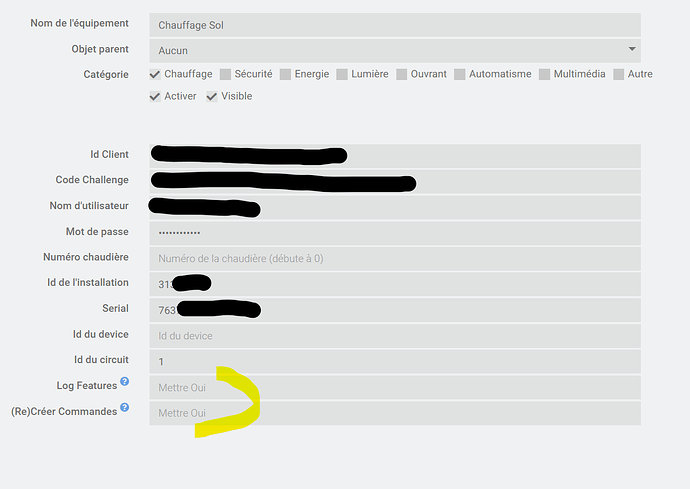690x489 pixels.
Task: Click the Mot de passe field
Action: click(395, 233)
